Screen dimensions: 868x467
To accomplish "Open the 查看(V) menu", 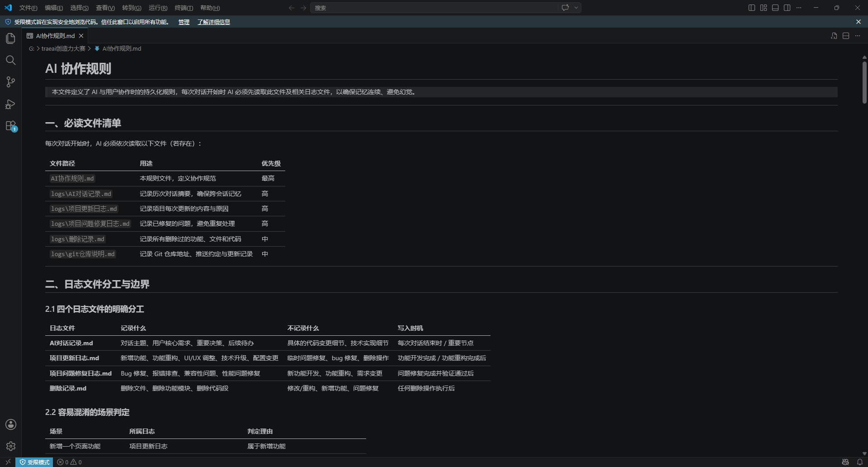I will click(105, 8).
